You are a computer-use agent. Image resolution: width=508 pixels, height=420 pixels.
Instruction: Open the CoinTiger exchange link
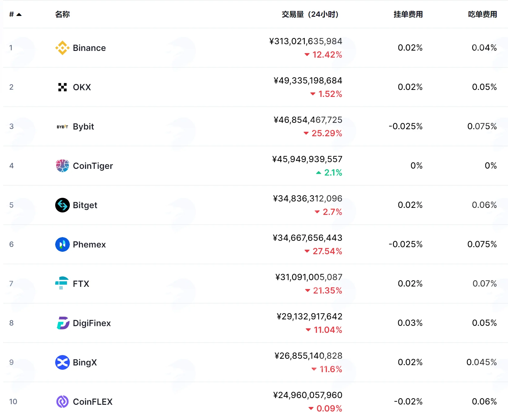tap(93, 166)
